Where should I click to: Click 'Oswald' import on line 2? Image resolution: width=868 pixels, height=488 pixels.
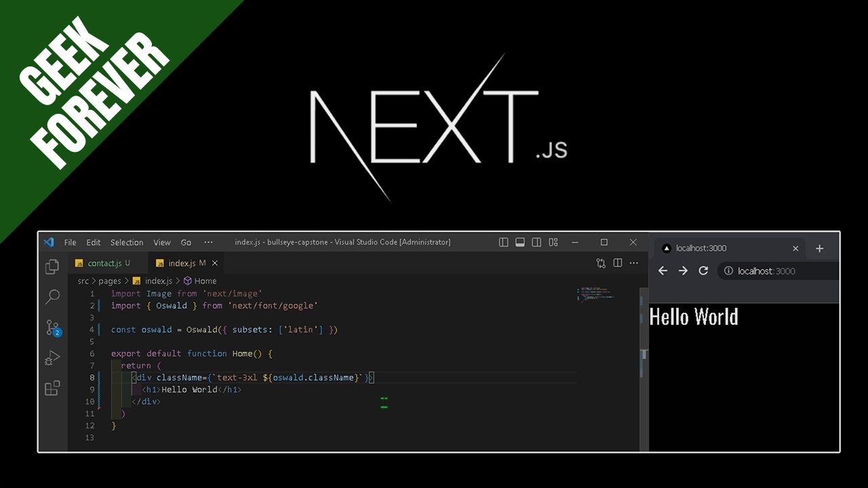pyautogui.click(x=172, y=306)
